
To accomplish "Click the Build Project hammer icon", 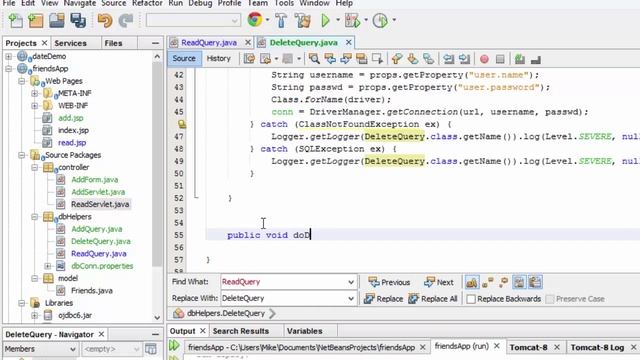I will tap(281, 20).
